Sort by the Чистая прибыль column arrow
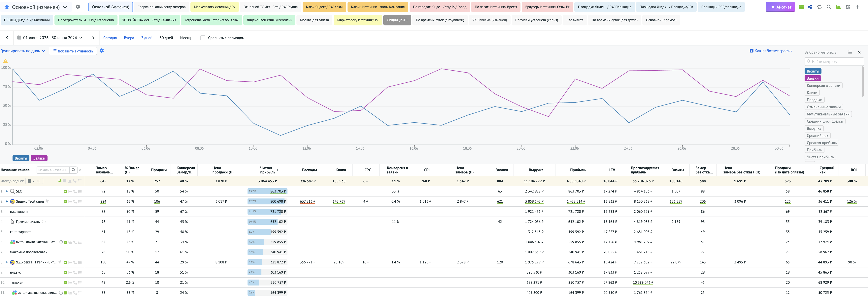The height and width of the screenshot is (300, 868). pyautogui.click(x=277, y=170)
